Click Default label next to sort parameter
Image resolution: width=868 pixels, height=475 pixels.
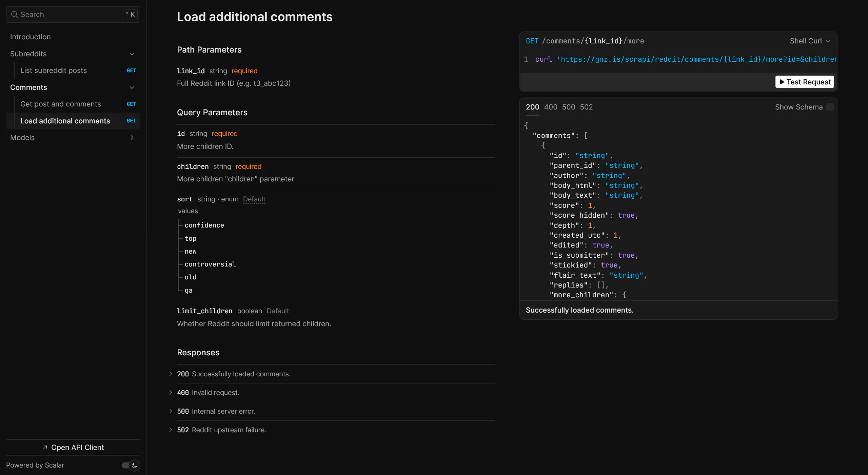[254, 199]
